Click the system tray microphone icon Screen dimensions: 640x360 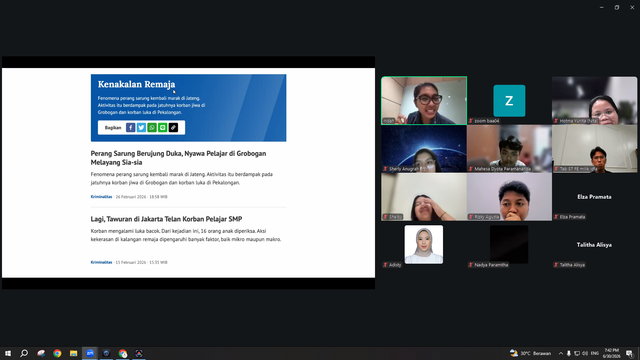[x=569, y=353]
